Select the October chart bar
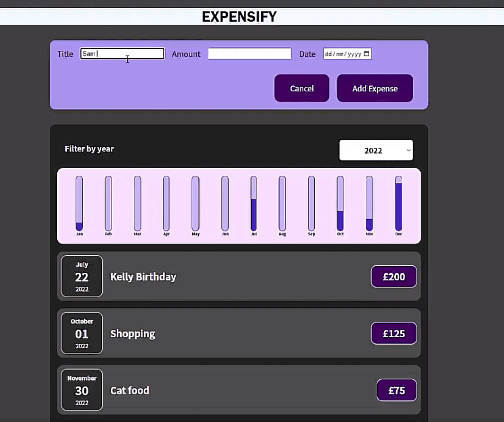Viewport: 504px width, 422px height. tap(340, 204)
